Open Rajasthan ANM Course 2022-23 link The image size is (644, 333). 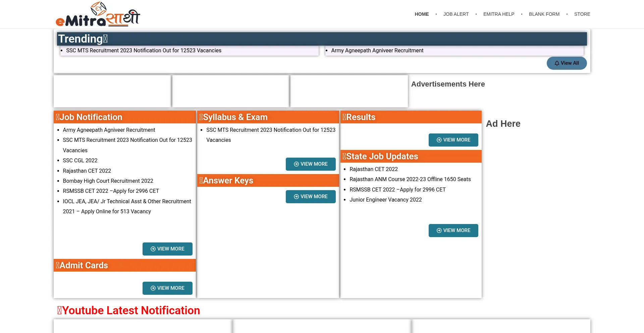pos(410,179)
